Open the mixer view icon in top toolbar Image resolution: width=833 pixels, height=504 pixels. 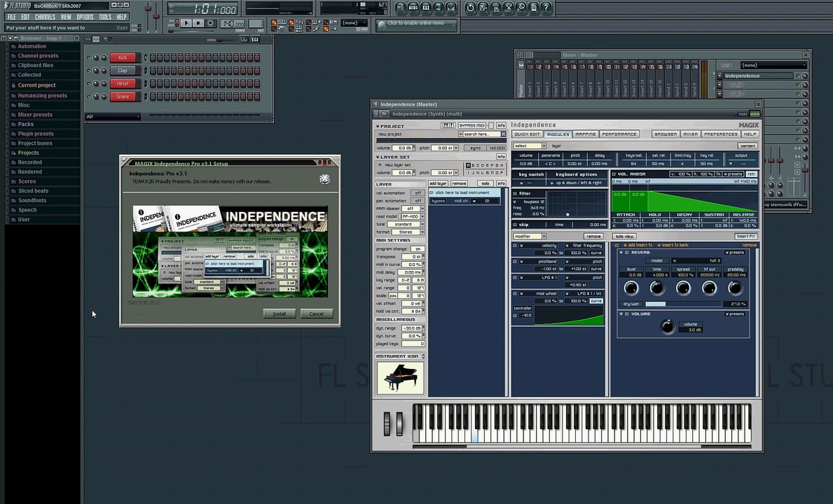[x=451, y=8]
